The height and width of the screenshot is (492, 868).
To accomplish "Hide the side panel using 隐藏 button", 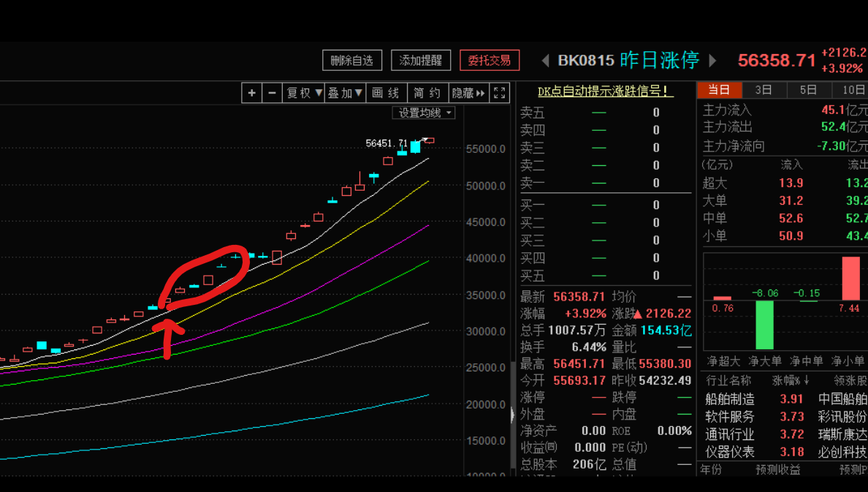I will (x=468, y=93).
